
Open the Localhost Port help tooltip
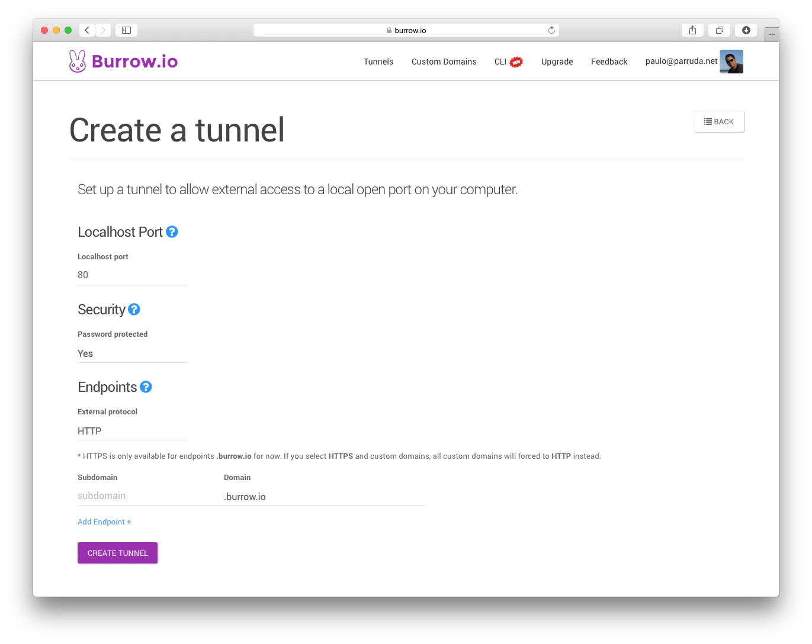tap(172, 232)
